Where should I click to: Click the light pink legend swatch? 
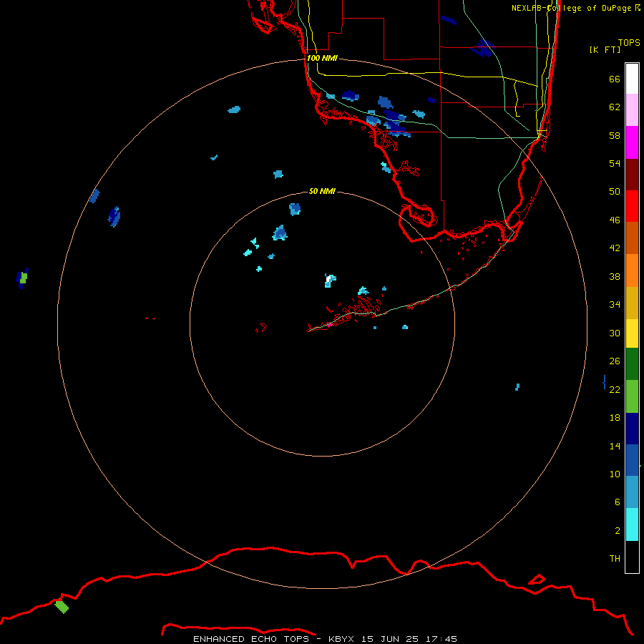[x=632, y=109]
